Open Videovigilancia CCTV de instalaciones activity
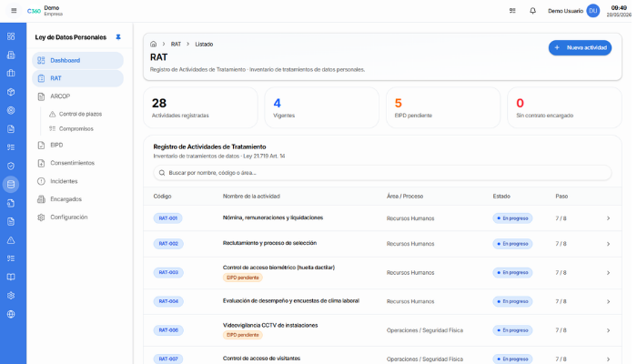This screenshot has height=364, width=637. click(270, 325)
